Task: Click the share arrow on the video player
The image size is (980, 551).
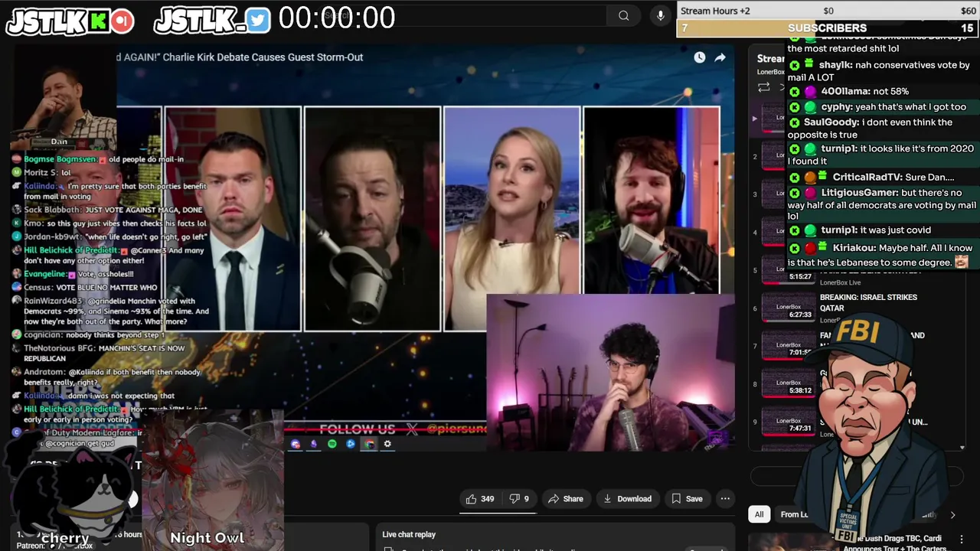Action: [720, 57]
